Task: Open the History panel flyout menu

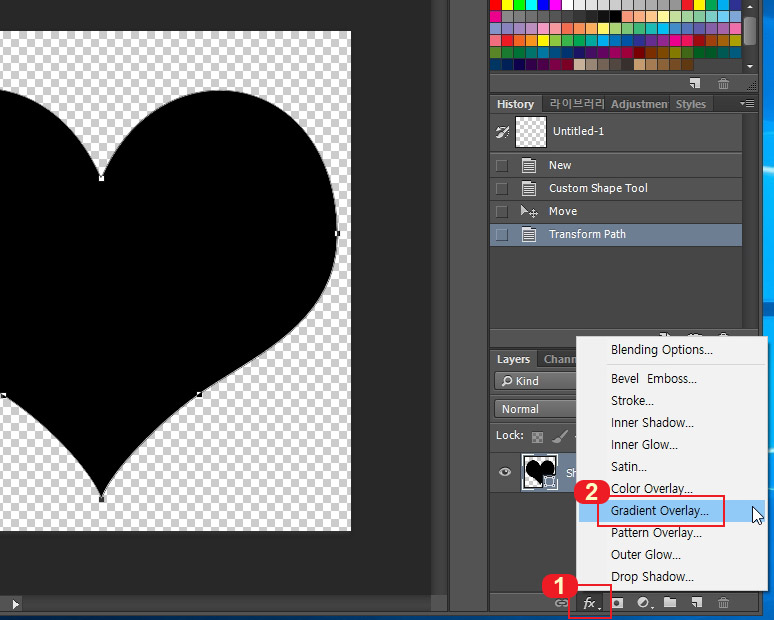Action: (747, 104)
